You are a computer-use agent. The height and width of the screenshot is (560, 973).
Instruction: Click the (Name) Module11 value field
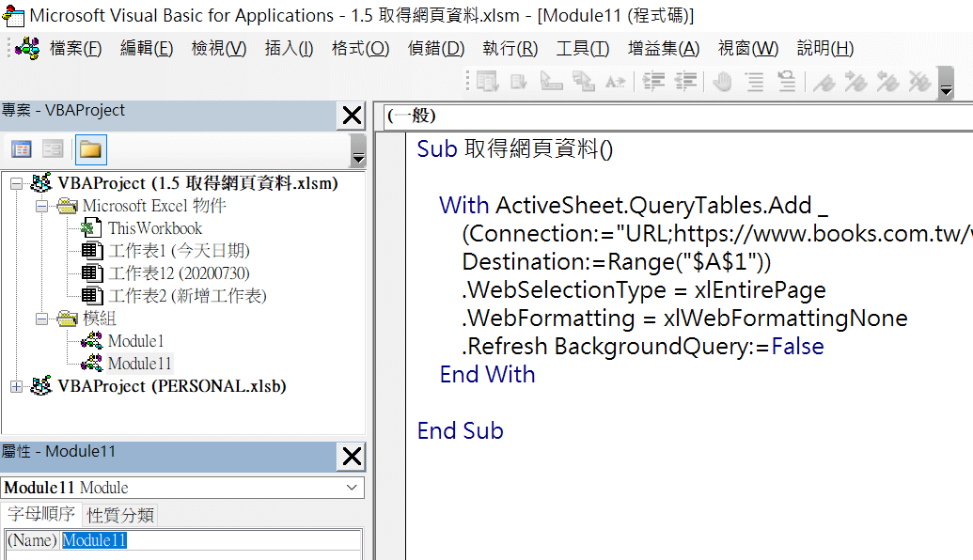tap(211, 540)
